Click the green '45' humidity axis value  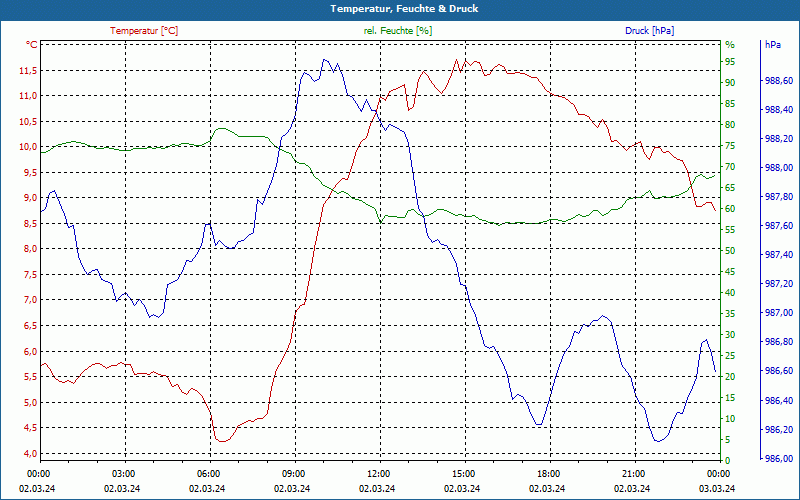point(730,272)
